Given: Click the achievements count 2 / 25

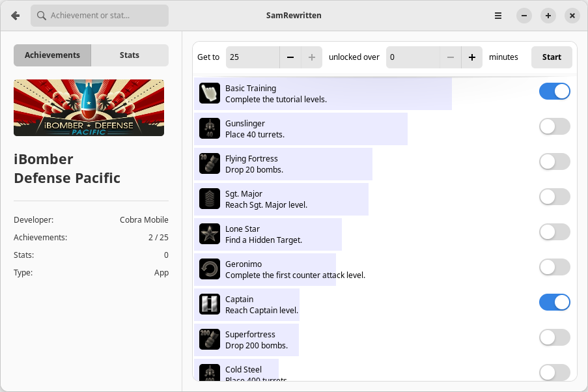Looking at the screenshot, I should pos(158,238).
